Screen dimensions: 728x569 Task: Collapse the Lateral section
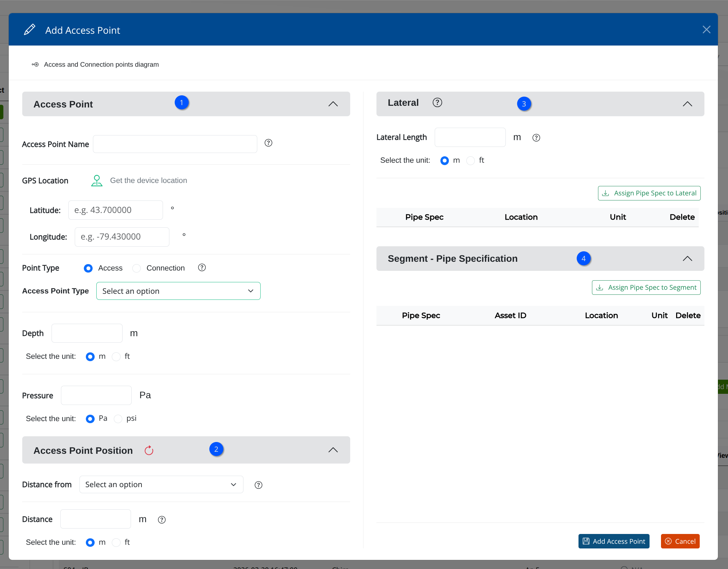tap(687, 104)
